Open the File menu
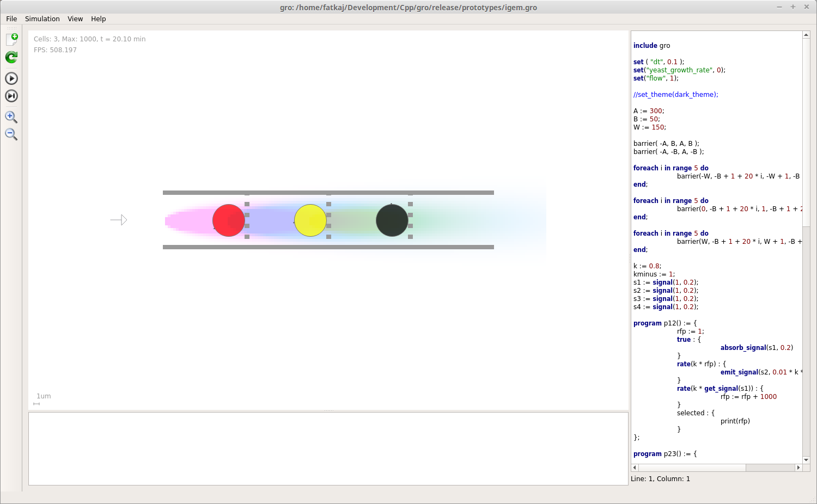Screen dimensions: 817x504 tap(11, 19)
